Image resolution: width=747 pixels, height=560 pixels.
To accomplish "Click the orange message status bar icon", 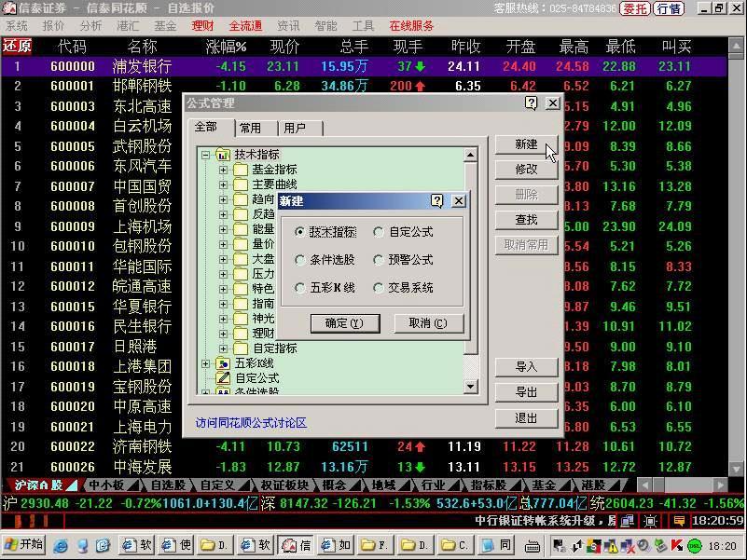I will click(x=679, y=521).
